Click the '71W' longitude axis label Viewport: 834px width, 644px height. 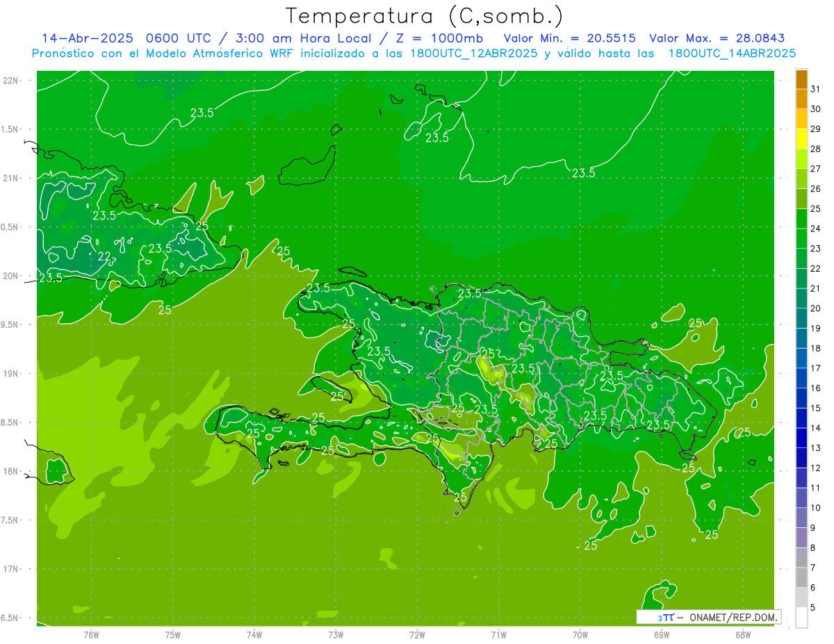coord(498,635)
